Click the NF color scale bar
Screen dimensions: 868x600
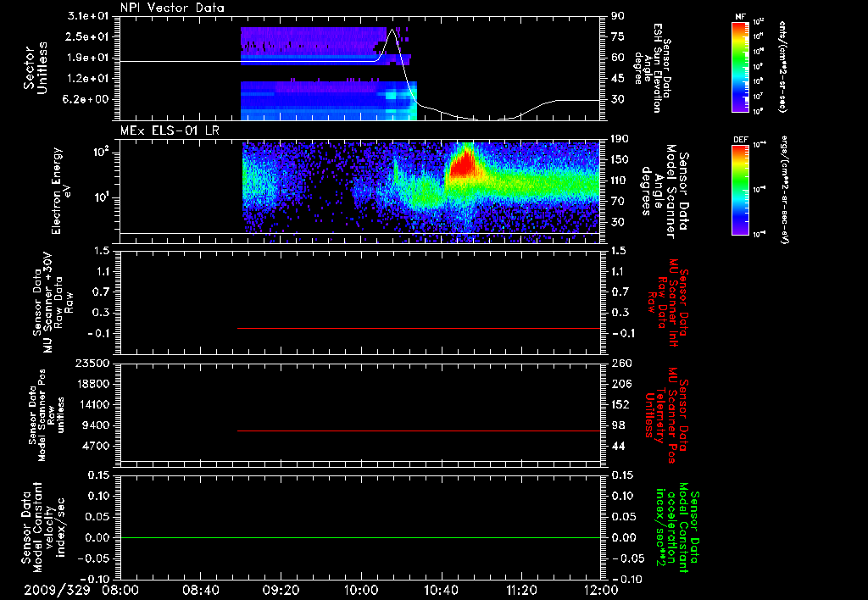[x=740, y=67]
